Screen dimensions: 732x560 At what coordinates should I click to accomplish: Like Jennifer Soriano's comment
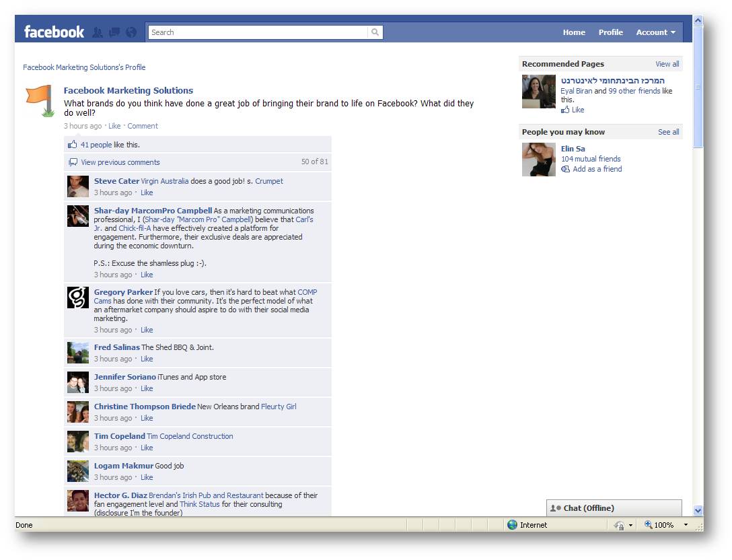pos(147,388)
